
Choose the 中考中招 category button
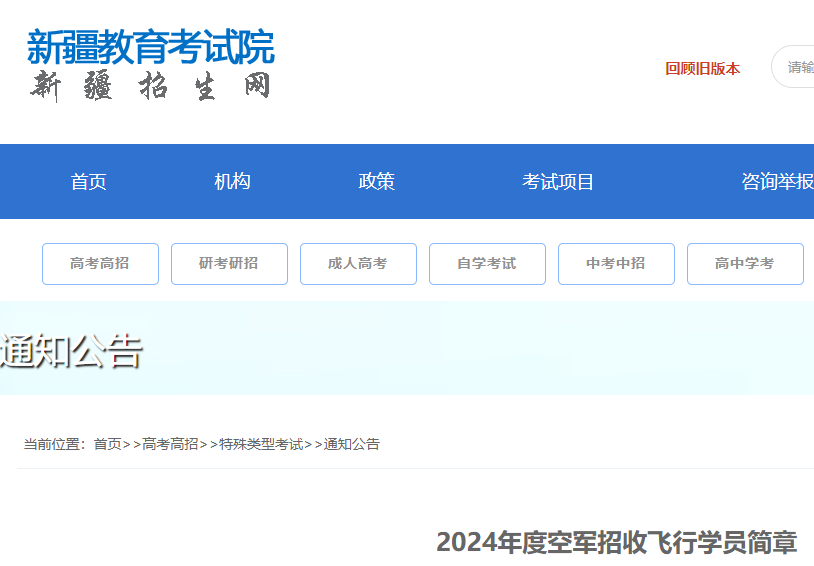tap(616, 264)
